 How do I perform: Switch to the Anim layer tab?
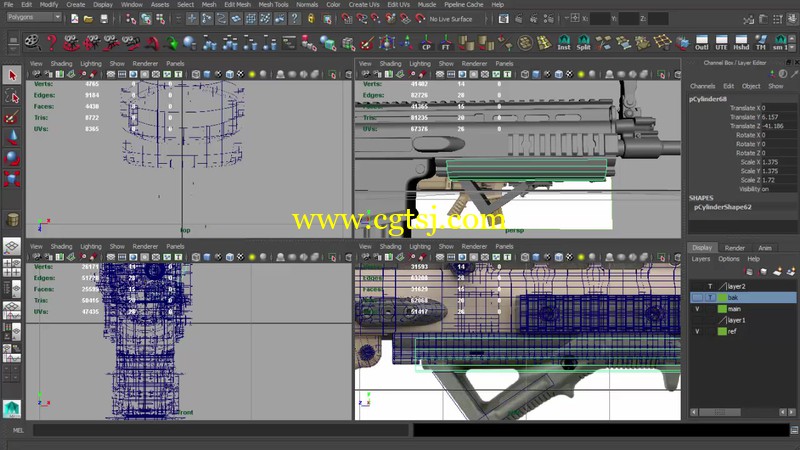point(765,248)
